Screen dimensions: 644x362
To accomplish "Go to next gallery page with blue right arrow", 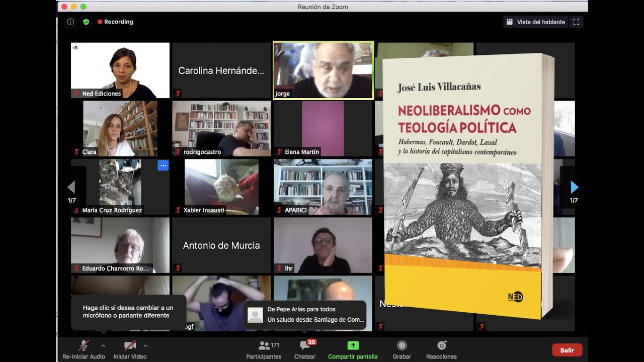I will (574, 188).
